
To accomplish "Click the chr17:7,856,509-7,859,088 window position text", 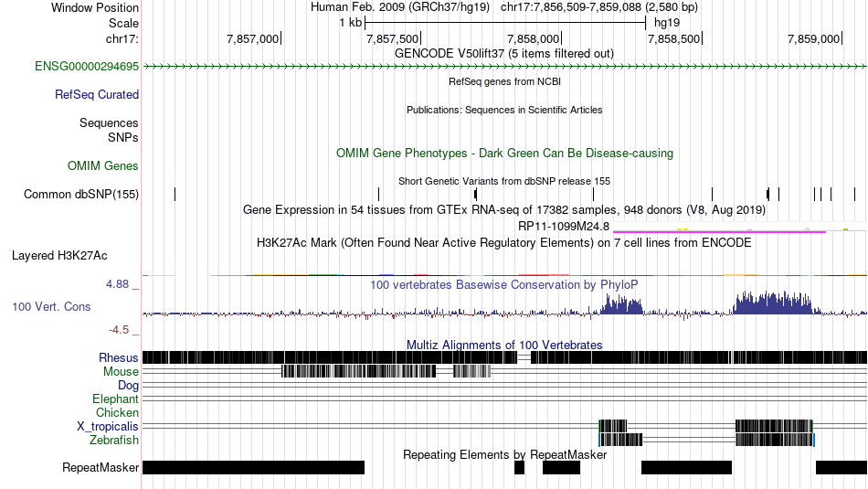I will pos(599,7).
